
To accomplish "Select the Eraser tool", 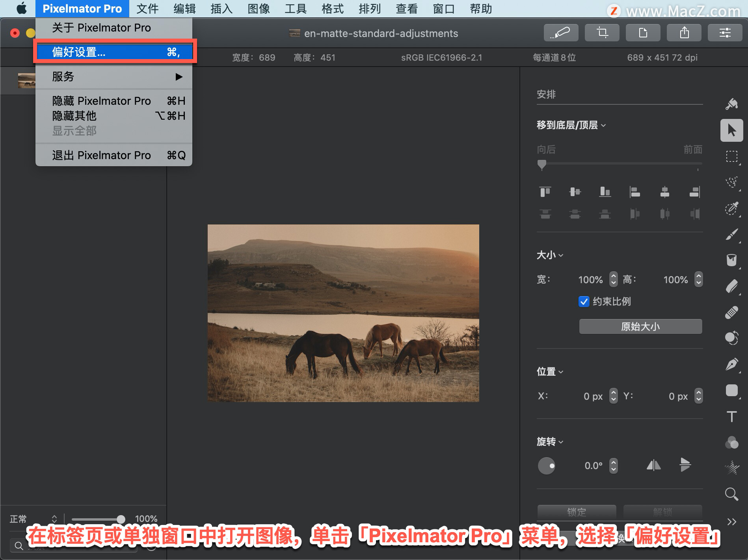I will pyautogui.click(x=731, y=286).
